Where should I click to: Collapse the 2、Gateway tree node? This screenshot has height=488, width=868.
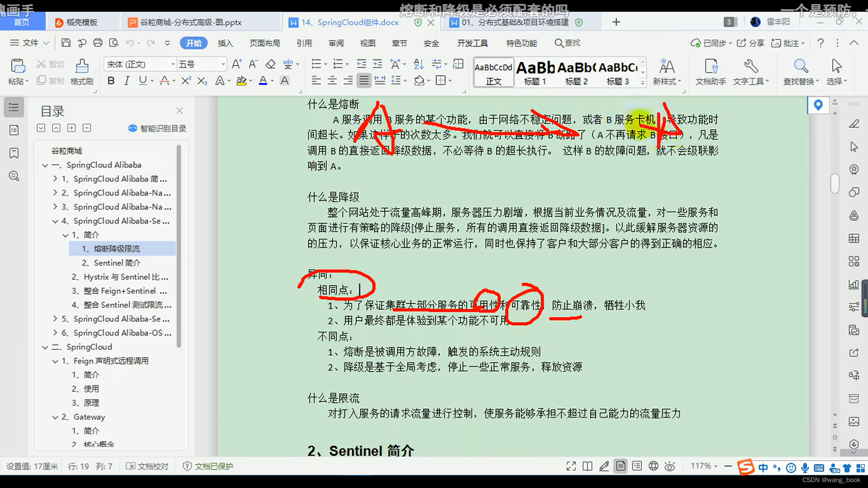[55, 418]
